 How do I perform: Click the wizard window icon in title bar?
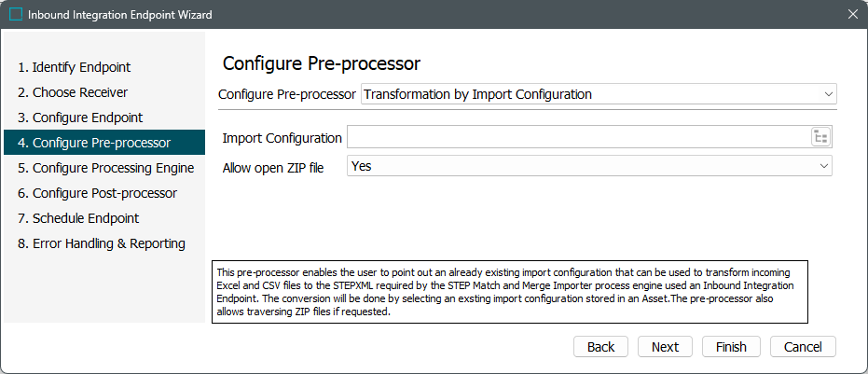click(x=16, y=15)
